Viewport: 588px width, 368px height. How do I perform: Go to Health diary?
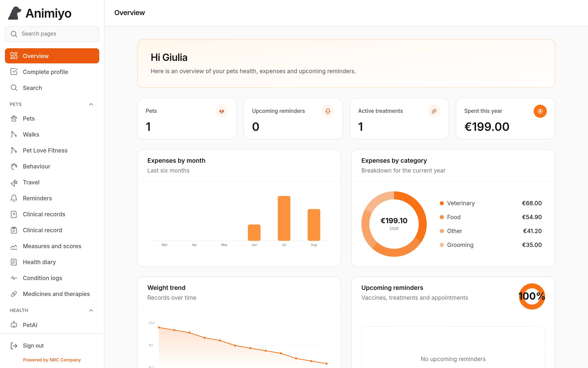[x=52, y=262]
